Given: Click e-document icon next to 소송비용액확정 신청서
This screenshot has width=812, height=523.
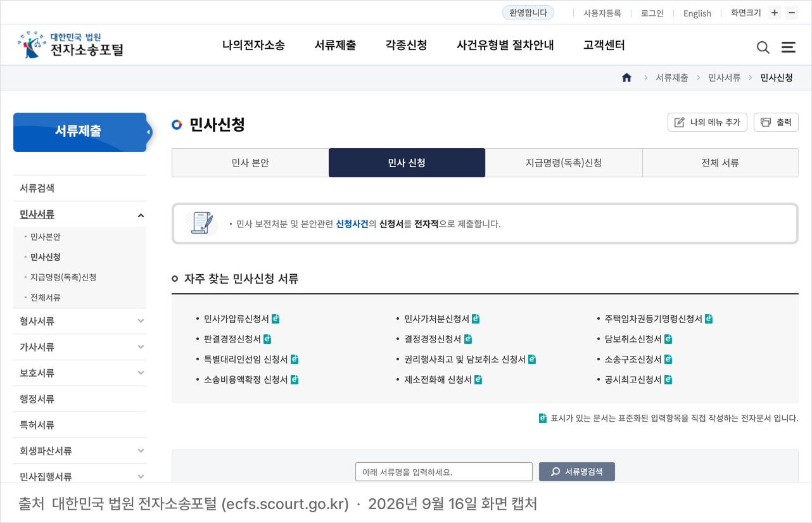Looking at the screenshot, I should tap(295, 379).
